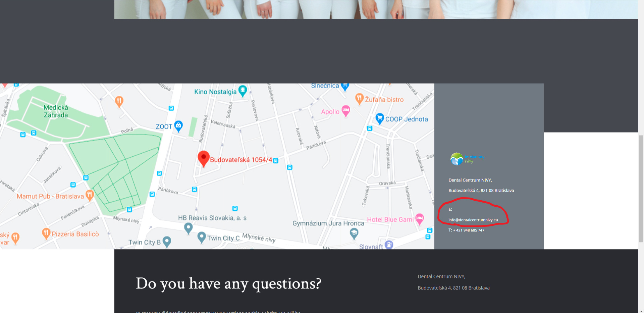
Task: Click the Dental Centrum Nivy logo
Action: 467,159
